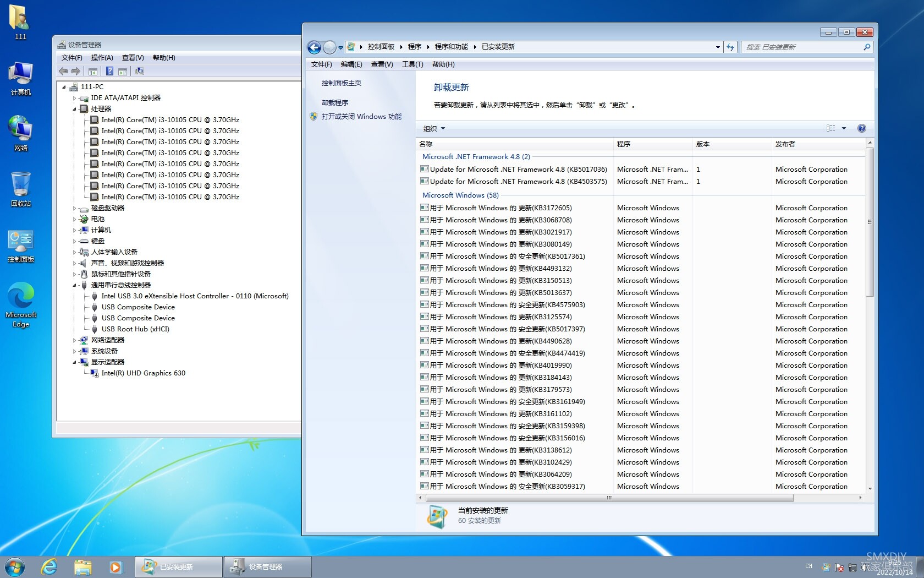This screenshot has height=578, width=924.
Task: Expand IDE ATA/ATAPI 控制器 node
Action: [x=74, y=98]
